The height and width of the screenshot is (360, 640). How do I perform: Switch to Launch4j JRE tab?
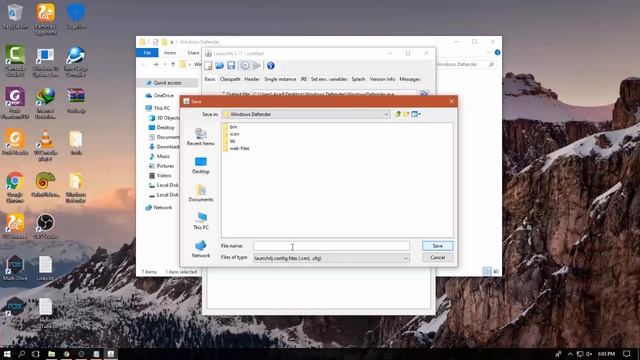pos(304,79)
